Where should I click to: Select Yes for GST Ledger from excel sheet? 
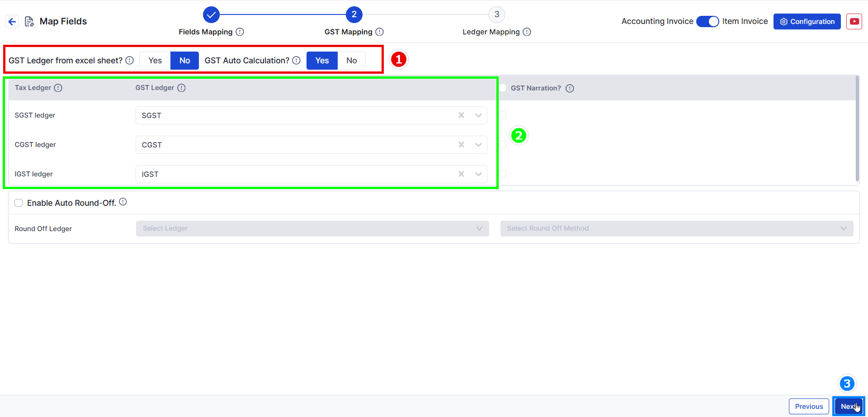tap(155, 61)
